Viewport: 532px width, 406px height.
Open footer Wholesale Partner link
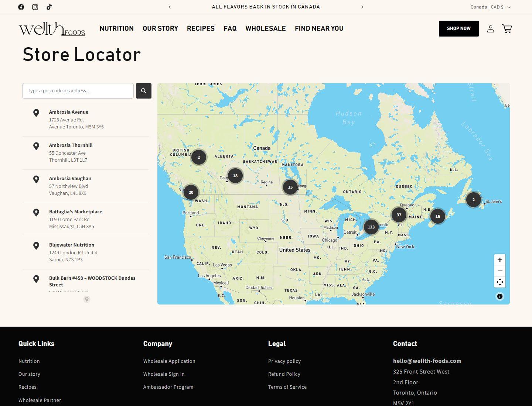(40, 400)
